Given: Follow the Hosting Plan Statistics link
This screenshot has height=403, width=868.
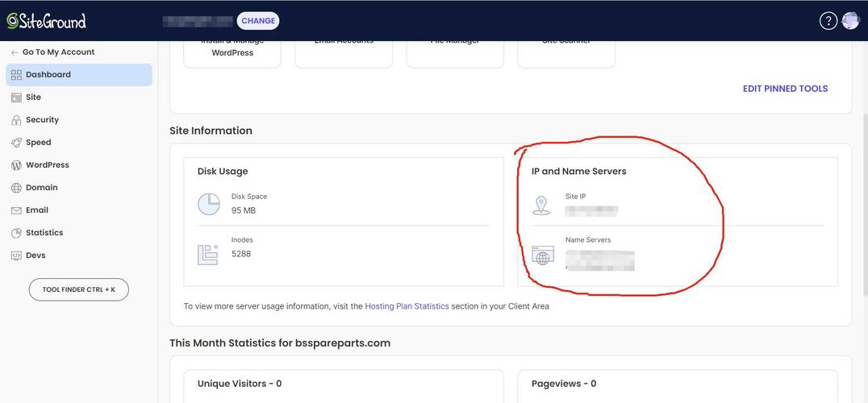Looking at the screenshot, I should point(407,305).
